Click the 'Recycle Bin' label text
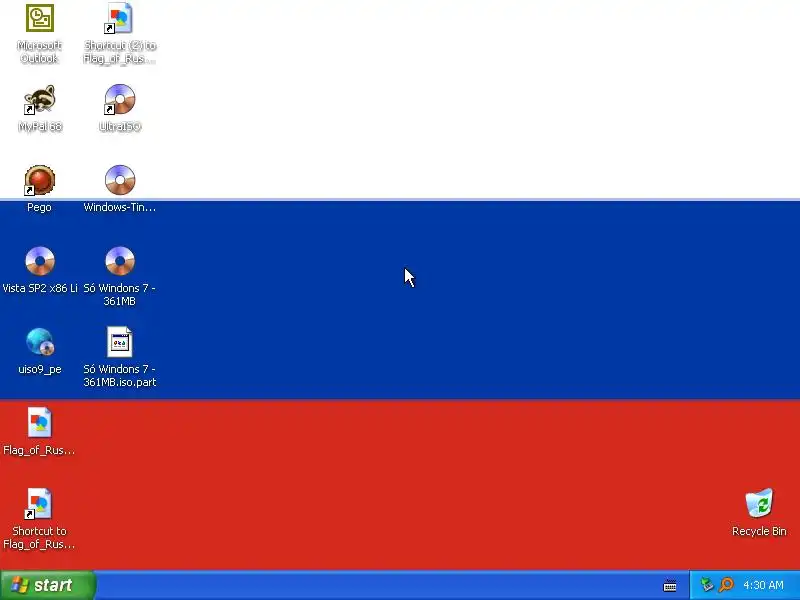Image resolution: width=800 pixels, height=600 pixels. [759, 531]
